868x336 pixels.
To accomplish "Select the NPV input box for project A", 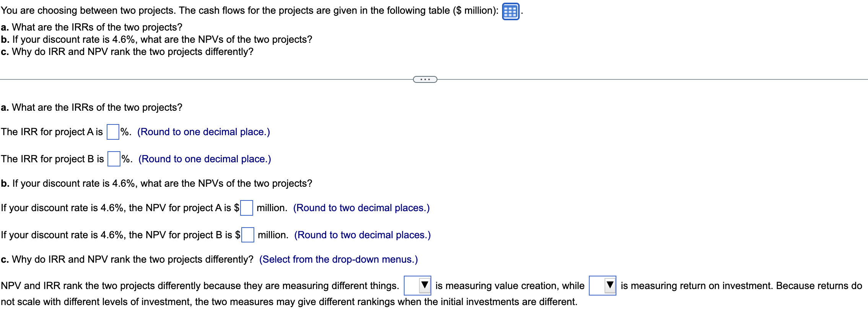I will tap(247, 208).
